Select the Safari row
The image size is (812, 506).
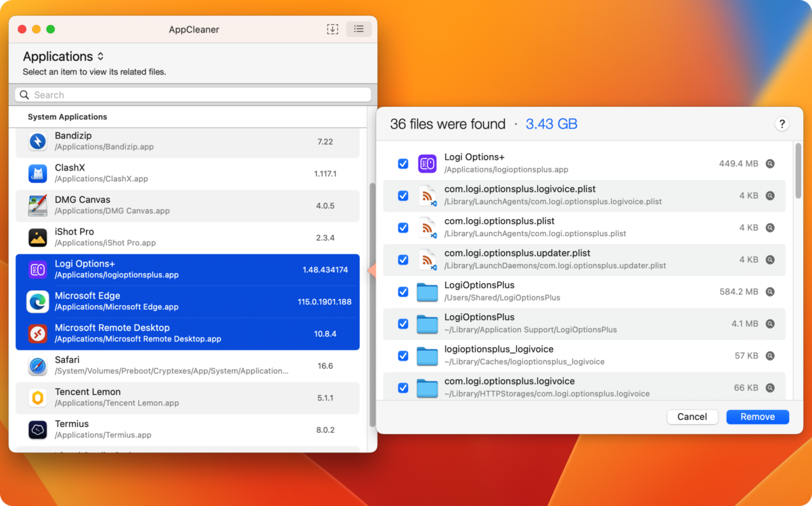point(187,365)
